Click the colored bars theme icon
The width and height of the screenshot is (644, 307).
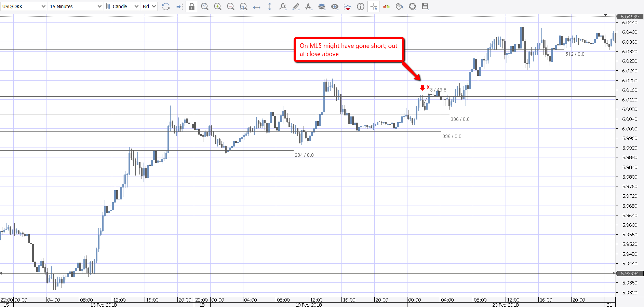387,6
